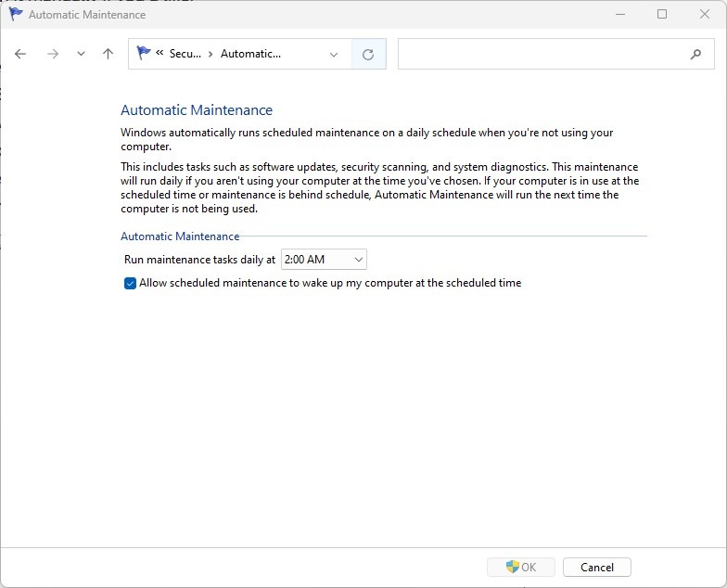The width and height of the screenshot is (727, 588).
Task: Go up one level with Up arrow
Action: click(x=108, y=54)
